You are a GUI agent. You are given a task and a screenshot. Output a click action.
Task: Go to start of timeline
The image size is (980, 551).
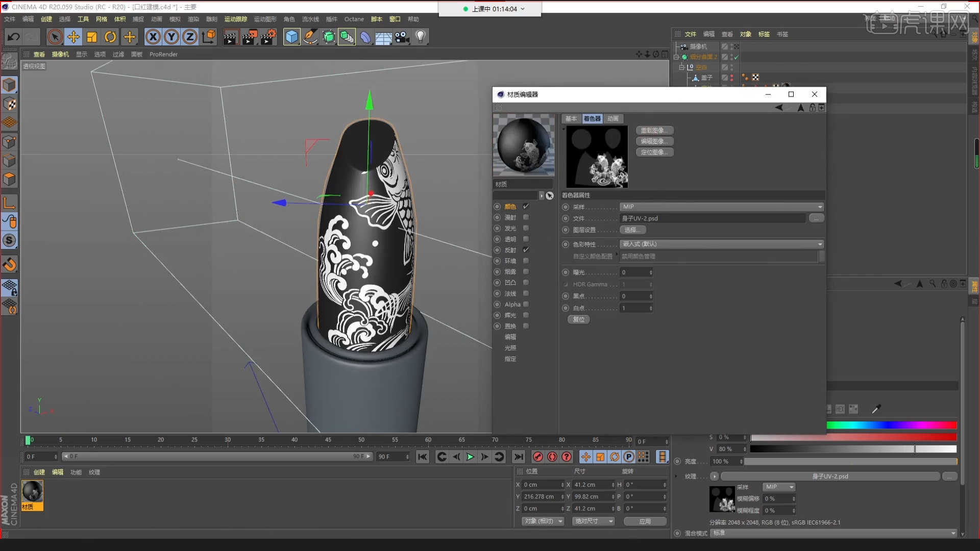click(x=423, y=457)
